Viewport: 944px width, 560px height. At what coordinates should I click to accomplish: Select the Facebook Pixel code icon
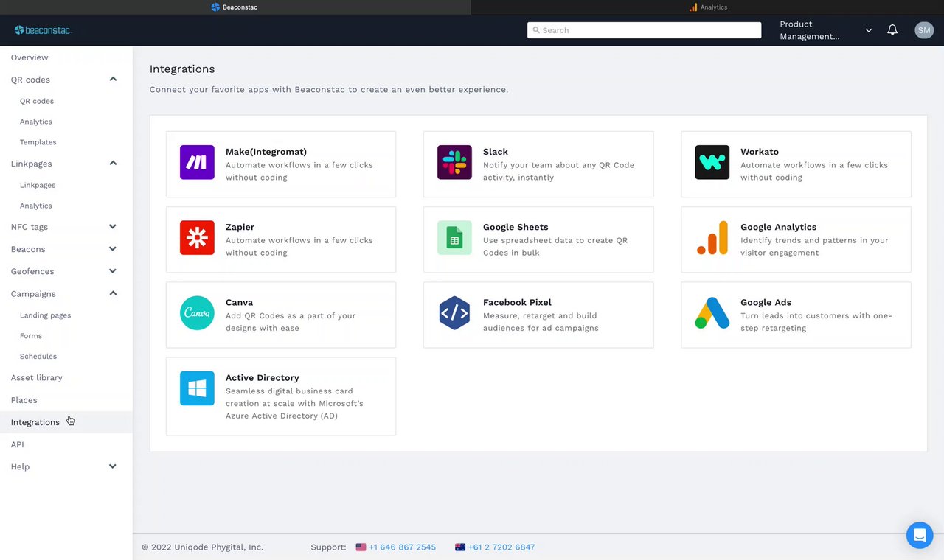click(x=454, y=313)
